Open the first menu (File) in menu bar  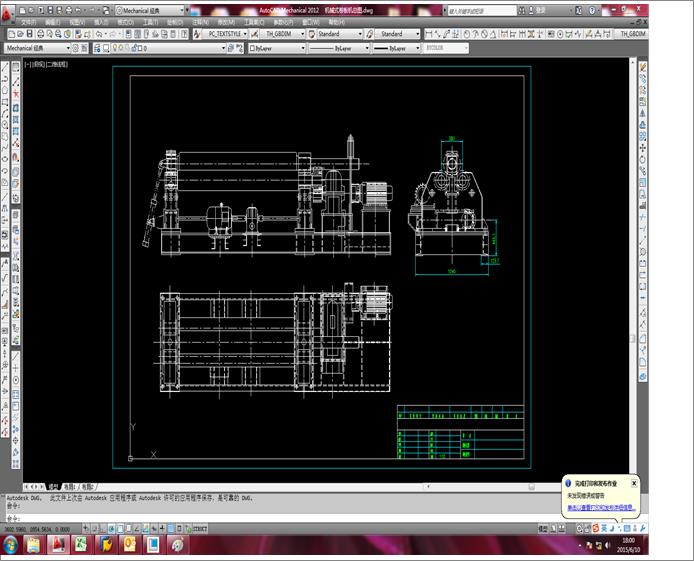[28, 22]
